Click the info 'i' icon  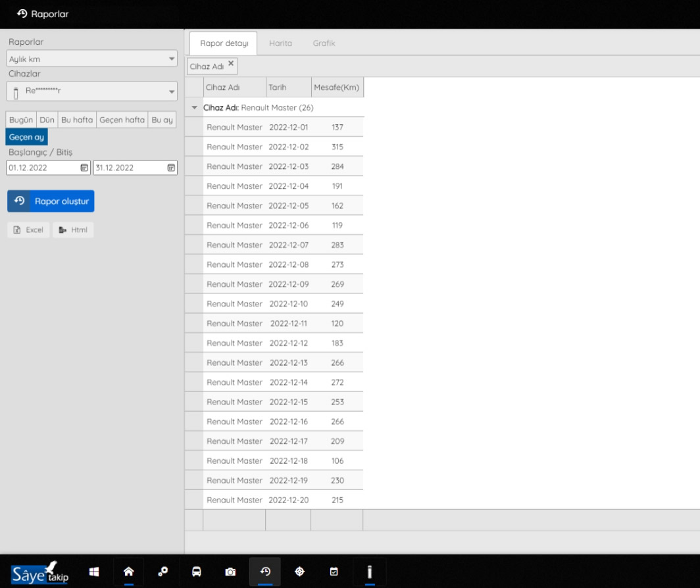[x=370, y=572]
